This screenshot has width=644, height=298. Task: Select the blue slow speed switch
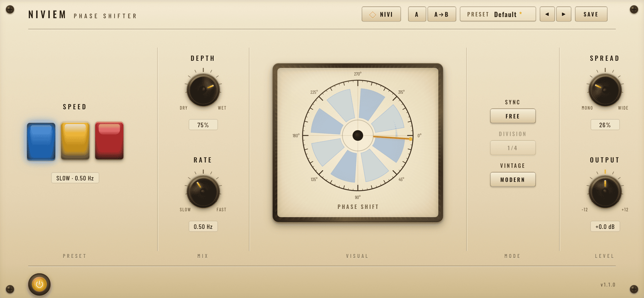click(x=41, y=141)
